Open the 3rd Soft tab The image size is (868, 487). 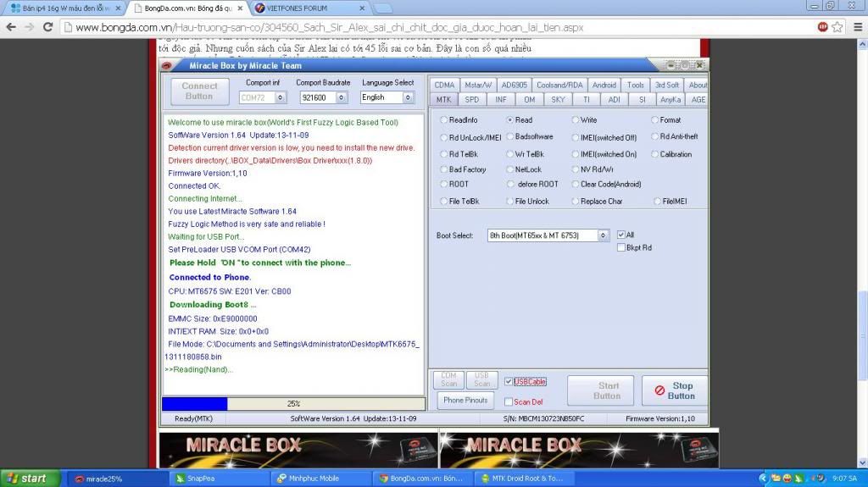pos(667,86)
